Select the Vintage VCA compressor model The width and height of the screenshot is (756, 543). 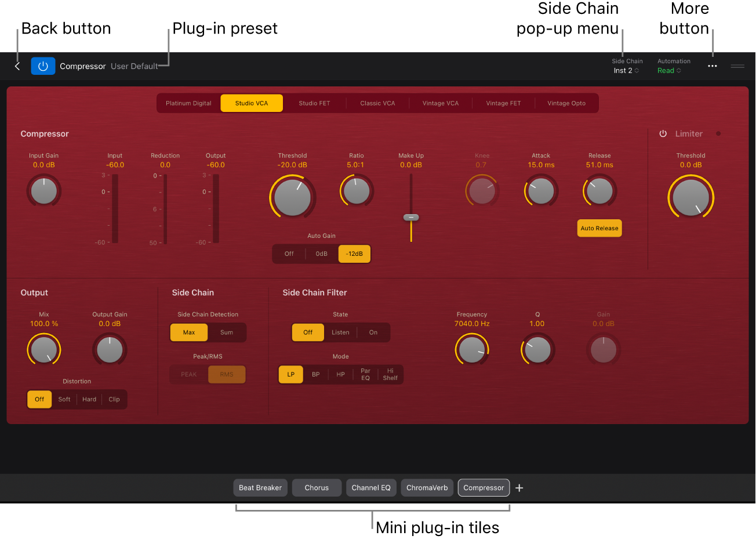point(441,103)
